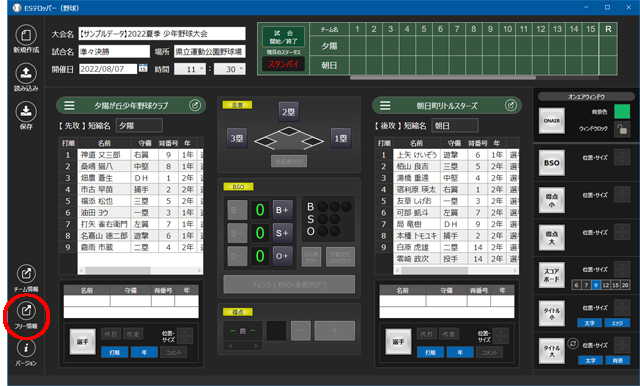This screenshot has width=640, height=386.
Task: Click the calendar icon beside 開催日
Action: click(x=143, y=68)
